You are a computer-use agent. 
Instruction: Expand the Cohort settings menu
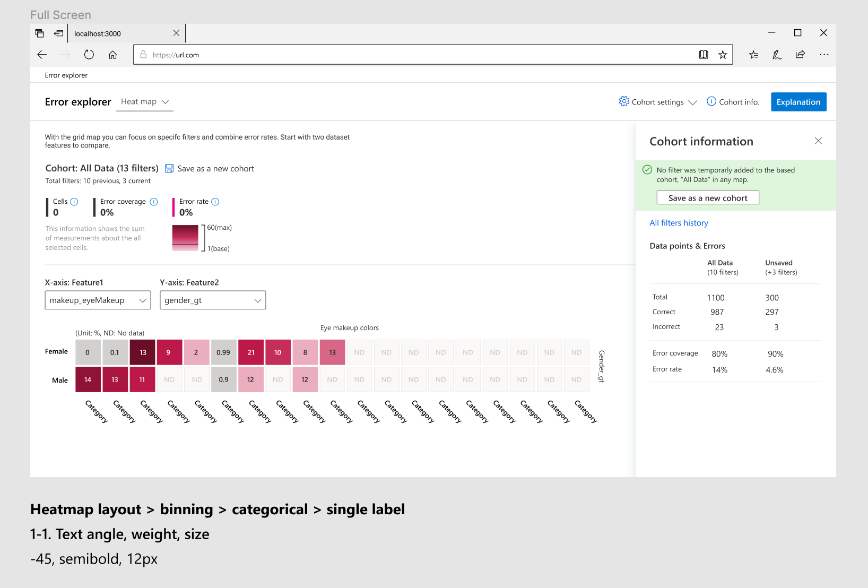click(x=658, y=102)
